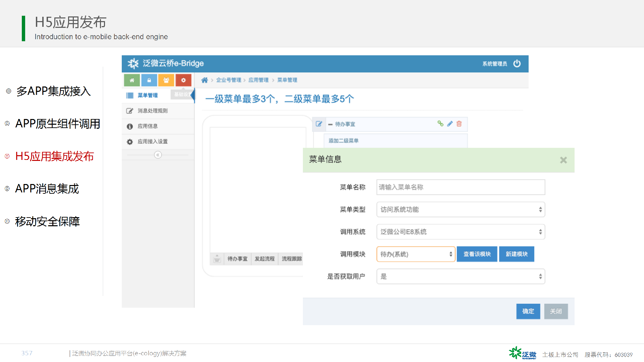This screenshot has height=362, width=644.
Task: Open 应用接入设置 in the sidebar
Action: (158, 142)
